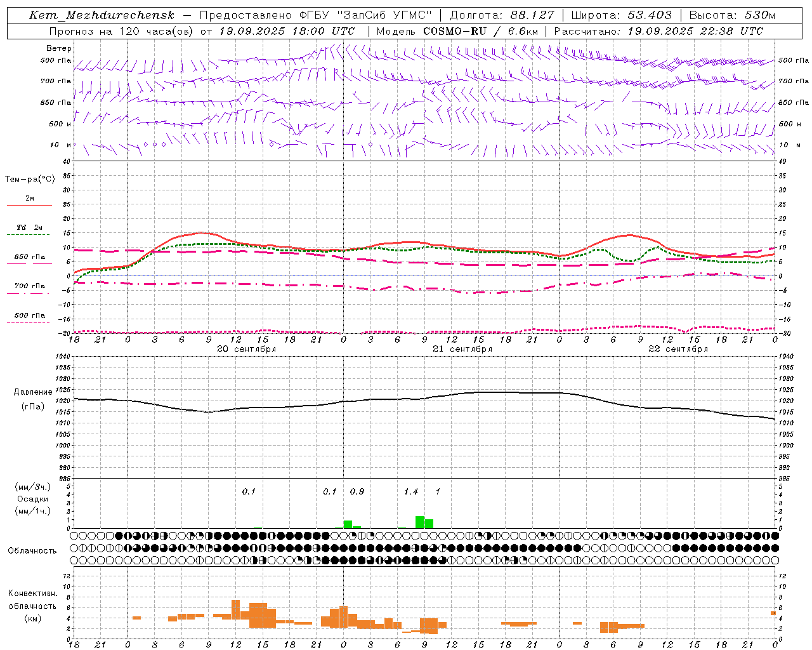Click the Осадки precipitation label
This screenshot has width=812, height=650.
32,500
